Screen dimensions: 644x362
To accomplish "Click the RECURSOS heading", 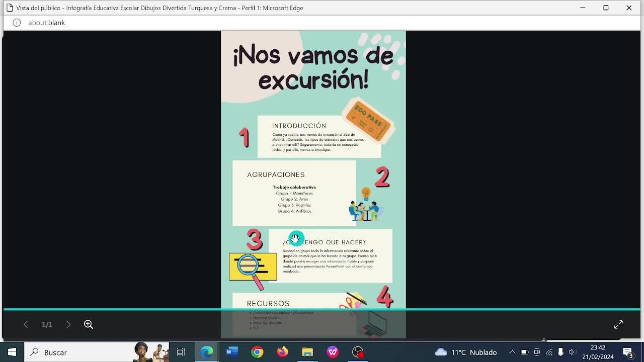I will (x=268, y=304).
